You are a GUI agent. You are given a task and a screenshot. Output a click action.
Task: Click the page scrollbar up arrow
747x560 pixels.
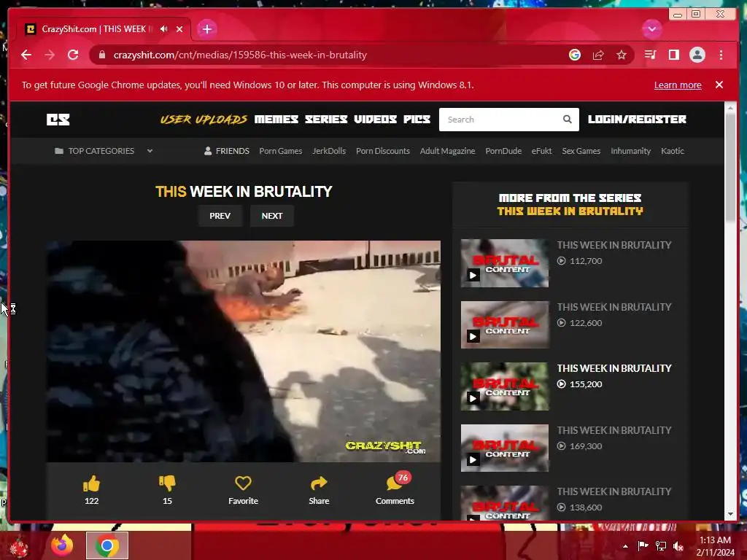point(730,109)
